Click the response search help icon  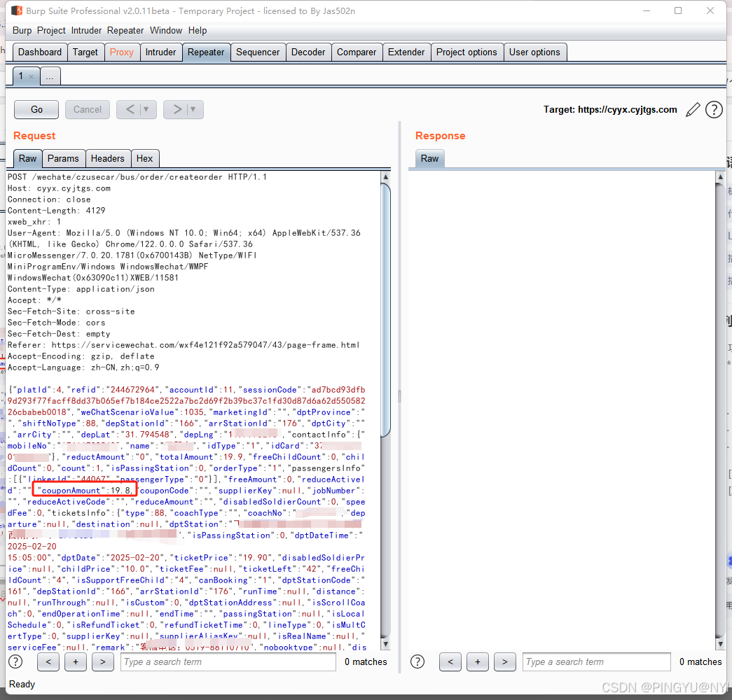(417, 661)
